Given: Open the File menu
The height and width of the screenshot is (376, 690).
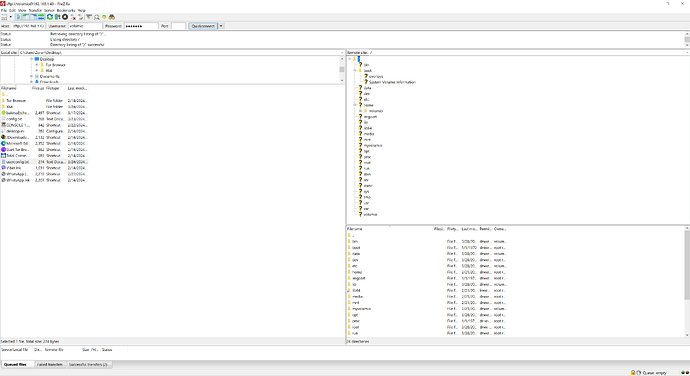Looking at the screenshot, I should coord(4,10).
